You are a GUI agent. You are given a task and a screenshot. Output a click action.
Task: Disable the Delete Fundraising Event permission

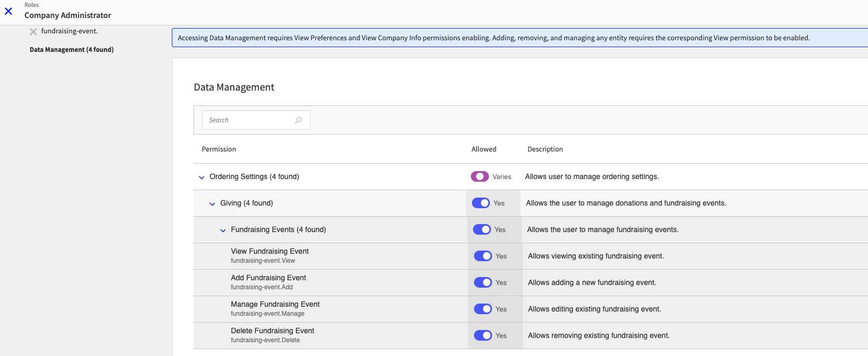coord(483,335)
